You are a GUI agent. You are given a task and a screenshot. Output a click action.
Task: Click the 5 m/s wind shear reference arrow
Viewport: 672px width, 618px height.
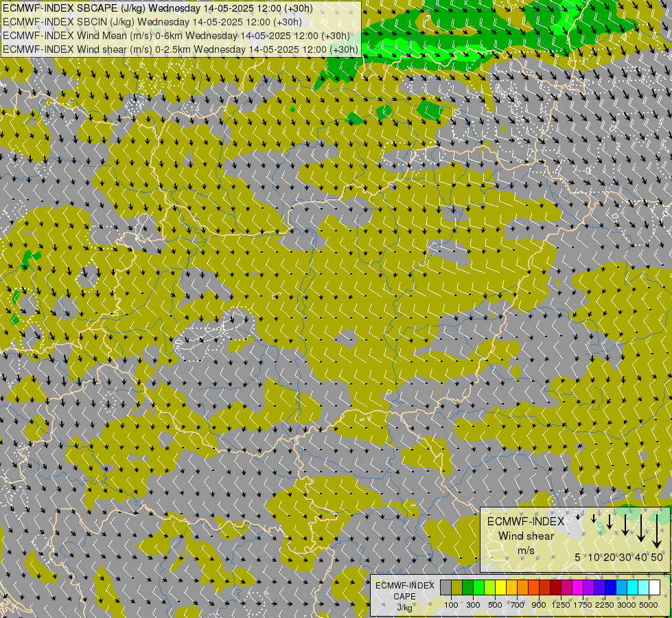click(x=578, y=517)
